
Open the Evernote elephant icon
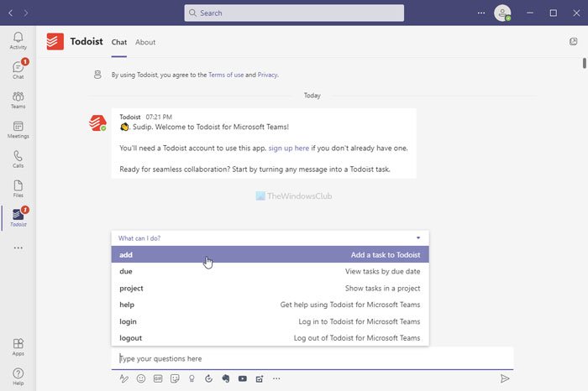(226, 378)
